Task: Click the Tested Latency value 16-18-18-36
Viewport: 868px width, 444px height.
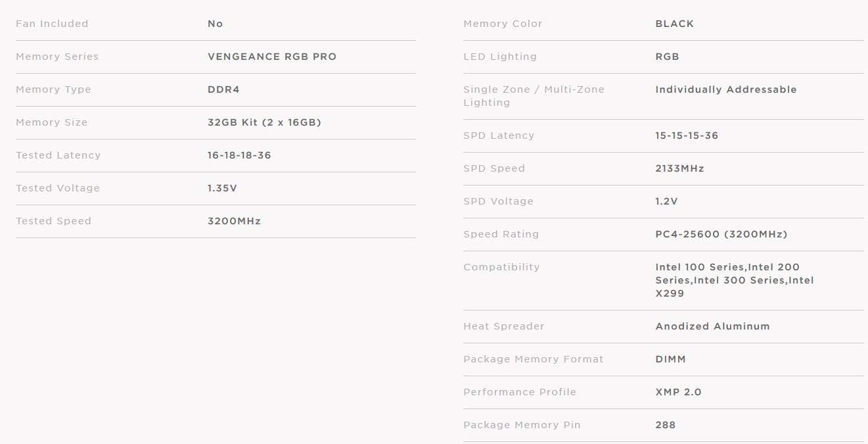Action: point(239,155)
